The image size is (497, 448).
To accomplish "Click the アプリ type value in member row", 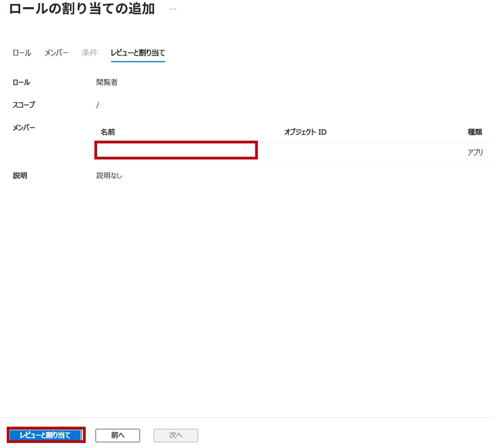I will point(475,152).
